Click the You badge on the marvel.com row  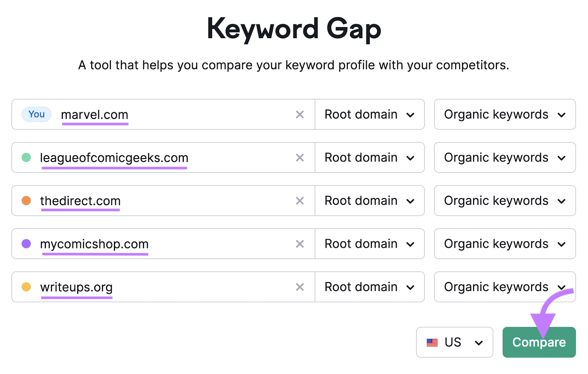tap(36, 114)
